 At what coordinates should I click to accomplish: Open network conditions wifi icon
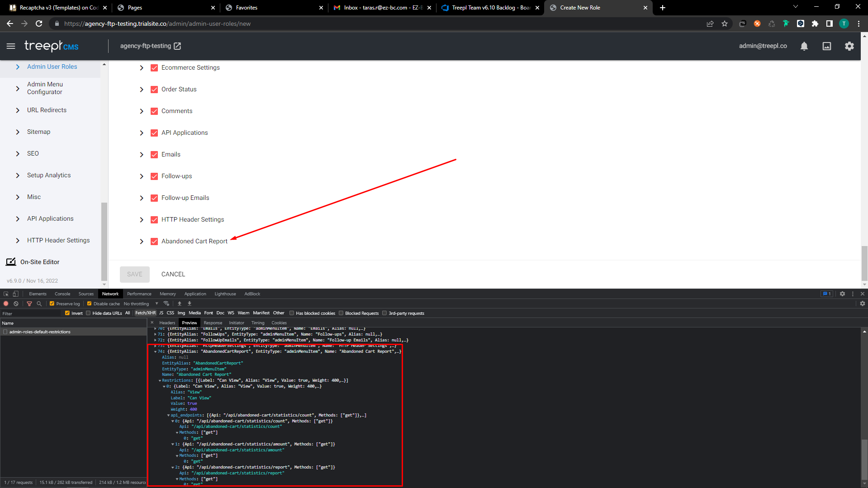166,304
